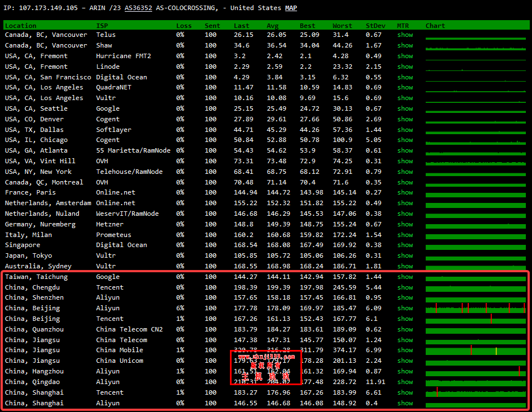The width and height of the screenshot is (532, 412).
Task: Select 'Japan, Tokyo' location cell
Action: coord(29,255)
